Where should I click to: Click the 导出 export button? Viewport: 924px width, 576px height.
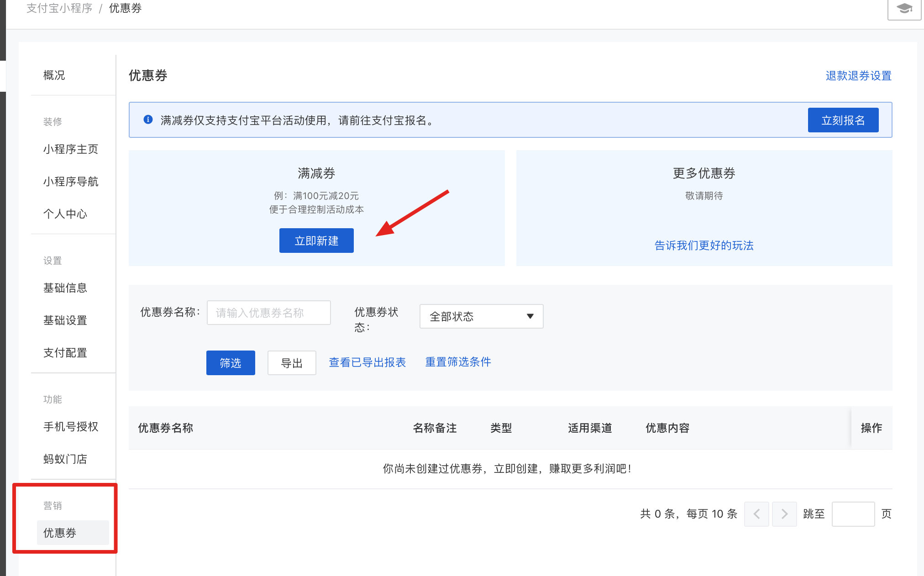[x=292, y=363]
